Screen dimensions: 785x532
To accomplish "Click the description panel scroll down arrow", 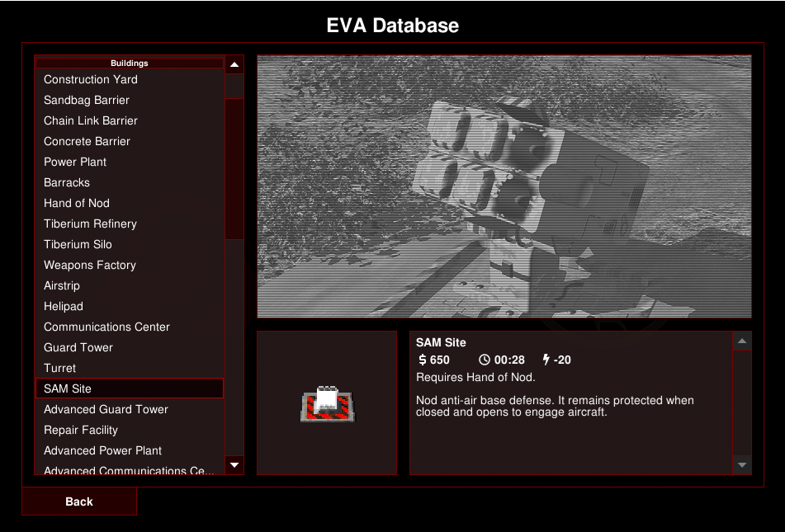I will [x=742, y=465].
